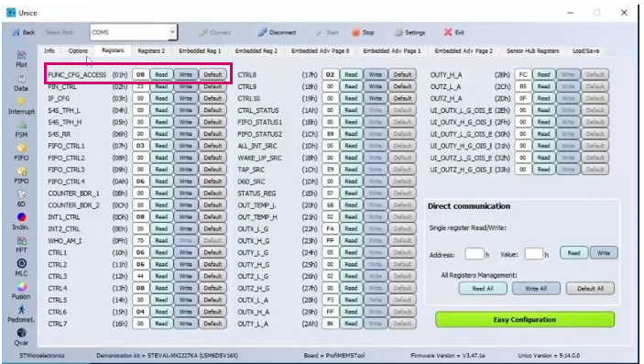Screen dimensions: 644x364
Task: Click Write All registers button
Action: 536,288
